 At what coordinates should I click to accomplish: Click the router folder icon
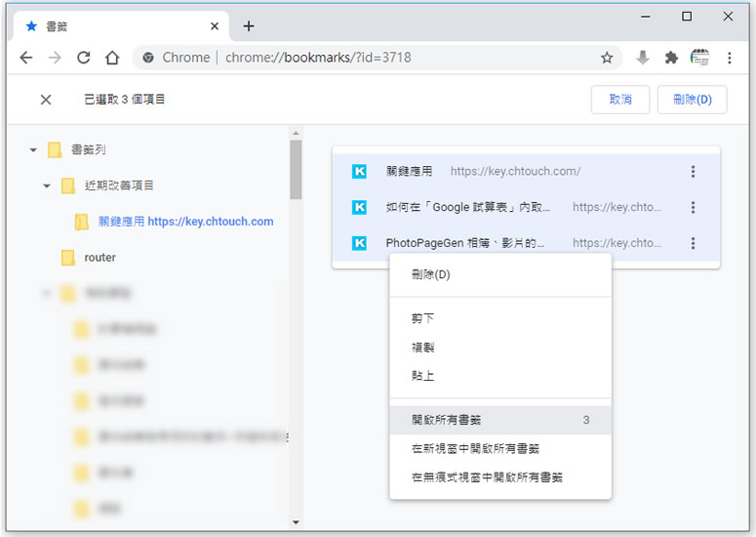(x=68, y=258)
